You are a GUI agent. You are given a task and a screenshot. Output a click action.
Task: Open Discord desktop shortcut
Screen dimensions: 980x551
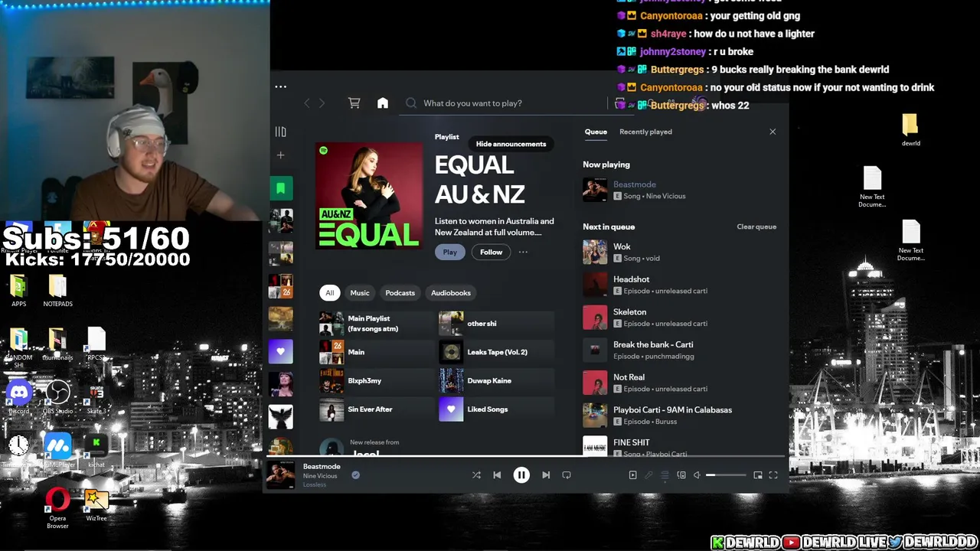click(x=19, y=398)
